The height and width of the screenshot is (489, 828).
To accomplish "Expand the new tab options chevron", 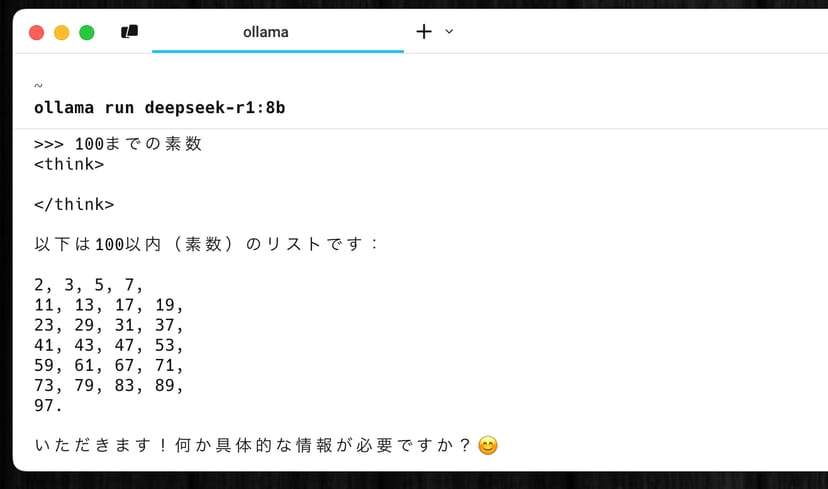I will 449,32.
